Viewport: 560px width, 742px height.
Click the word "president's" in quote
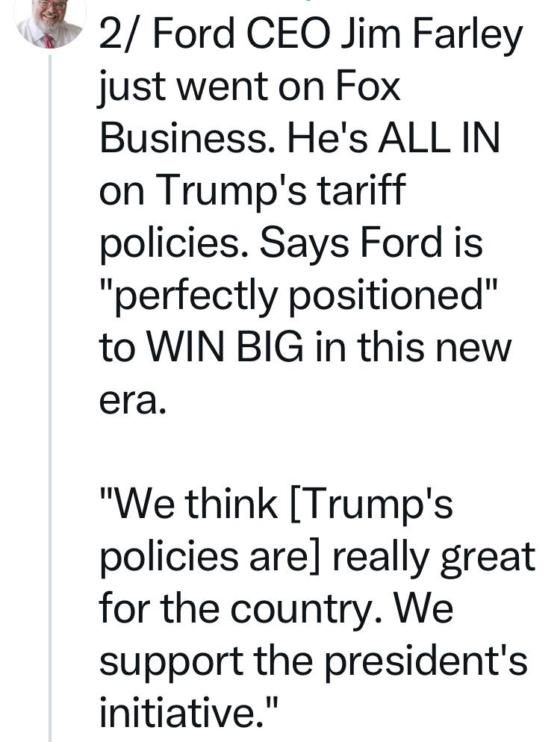click(x=426, y=661)
